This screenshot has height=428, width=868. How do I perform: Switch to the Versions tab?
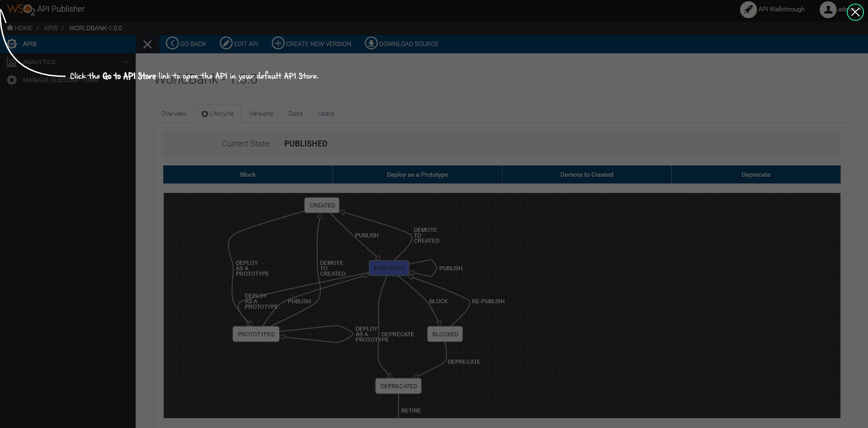tap(261, 113)
